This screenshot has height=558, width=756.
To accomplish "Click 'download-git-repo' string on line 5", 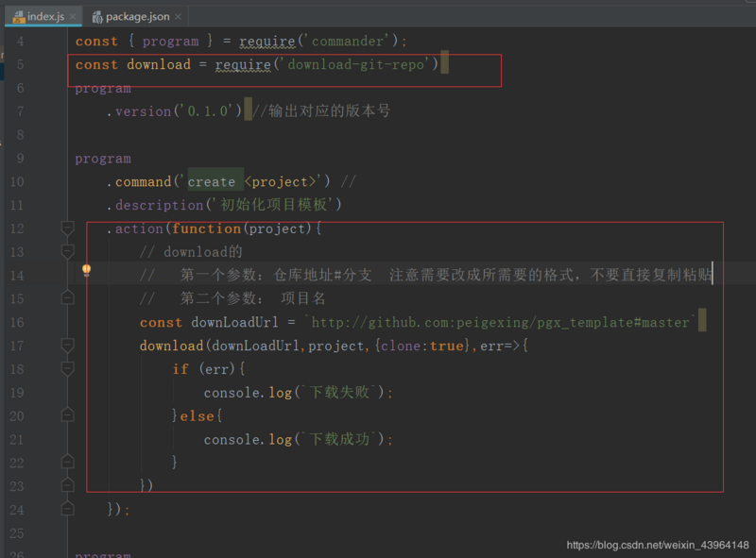I will point(356,64).
